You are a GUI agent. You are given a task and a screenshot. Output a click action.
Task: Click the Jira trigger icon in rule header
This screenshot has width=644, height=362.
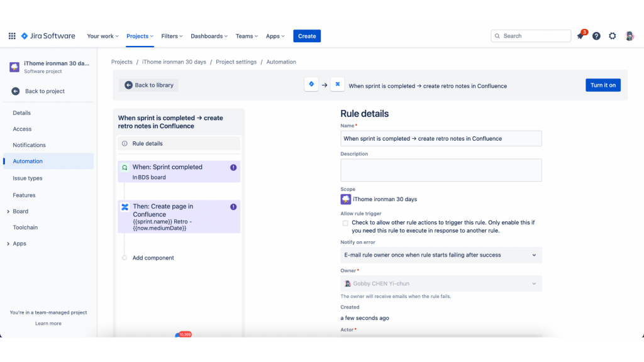[311, 84]
